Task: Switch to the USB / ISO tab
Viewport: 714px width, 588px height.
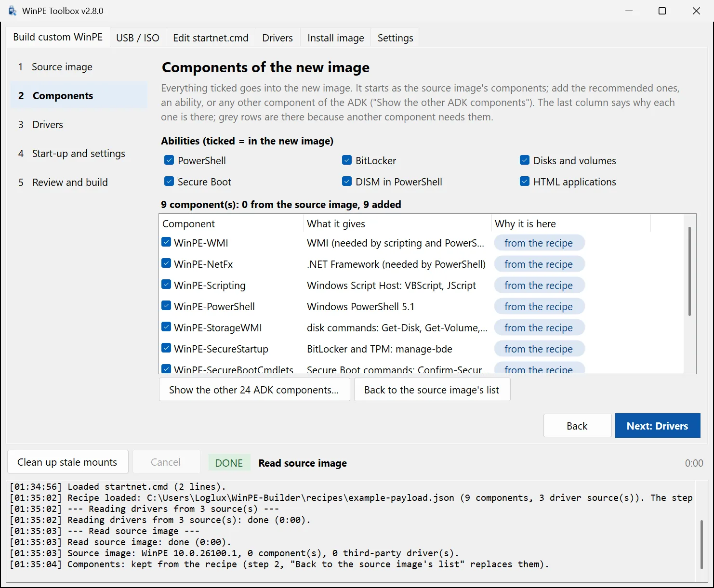Action: [x=138, y=38]
